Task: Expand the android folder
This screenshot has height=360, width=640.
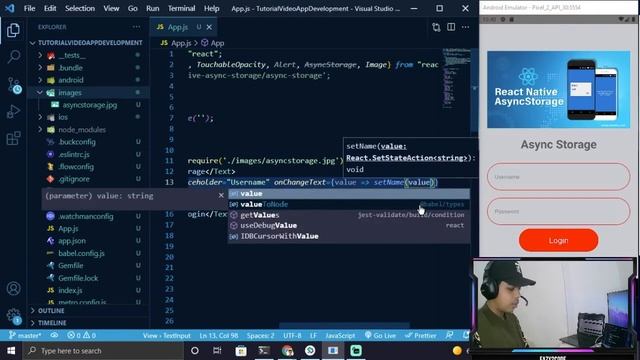Action: 40,80
